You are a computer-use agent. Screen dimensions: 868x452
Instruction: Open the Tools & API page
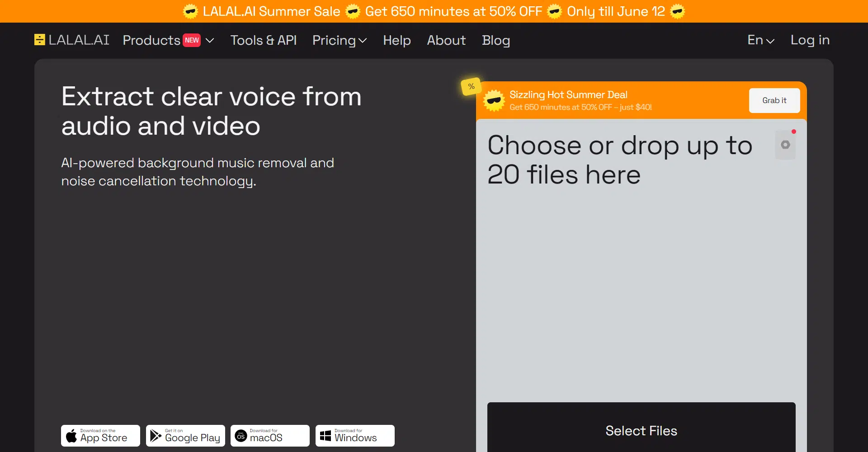point(264,40)
